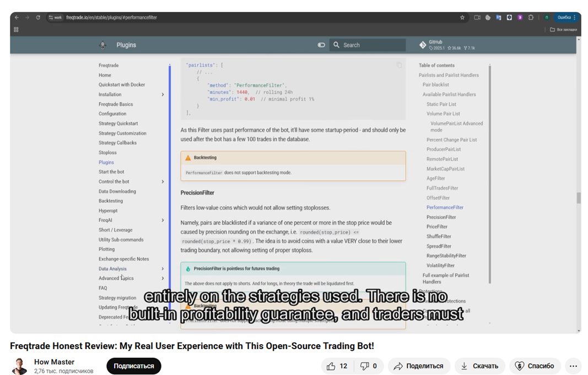This screenshot has height=375, width=588.
Task: Open the FAQ page
Action: coord(103,288)
